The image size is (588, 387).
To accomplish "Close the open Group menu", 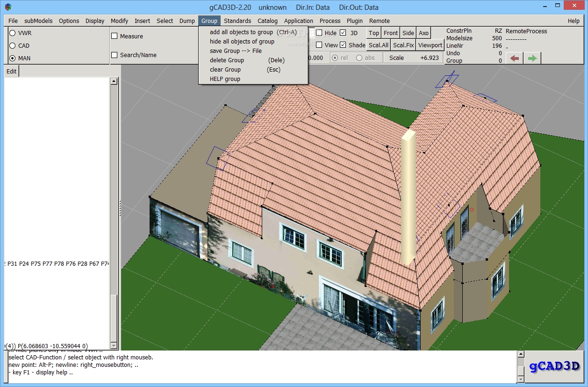I will 209,21.
